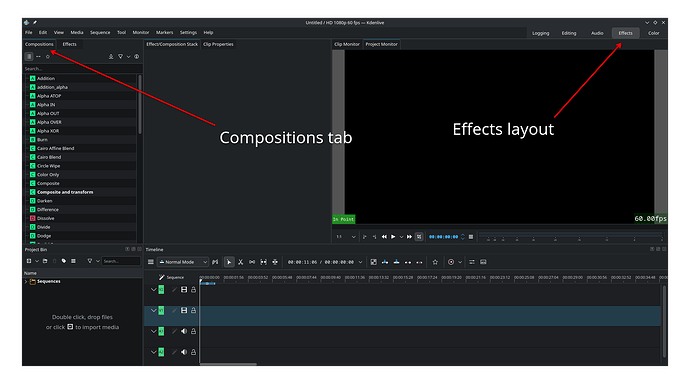Viewport: 690px width, 392px height.
Task: Open timecode format dropdown in timeline
Action: tap(360, 262)
